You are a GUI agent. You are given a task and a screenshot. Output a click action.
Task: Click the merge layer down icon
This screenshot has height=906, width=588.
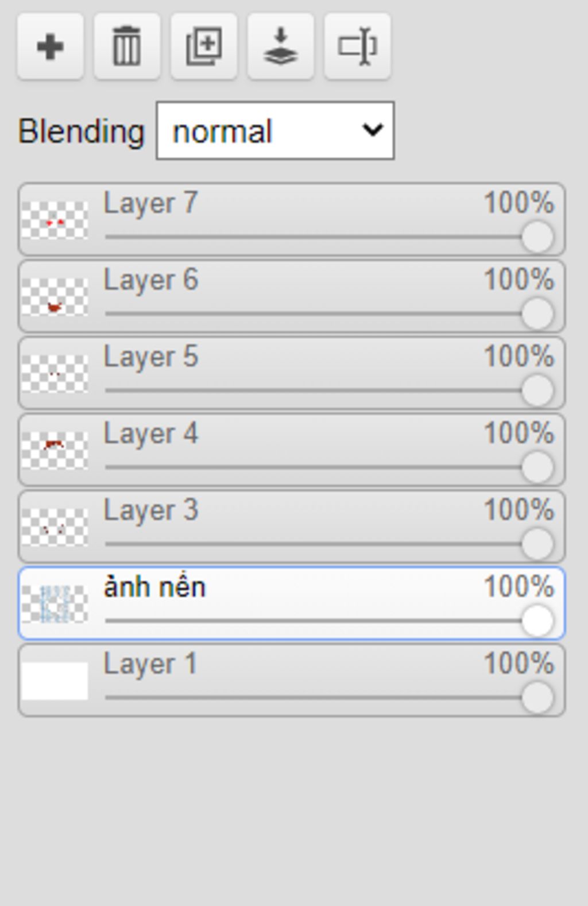pos(280,47)
